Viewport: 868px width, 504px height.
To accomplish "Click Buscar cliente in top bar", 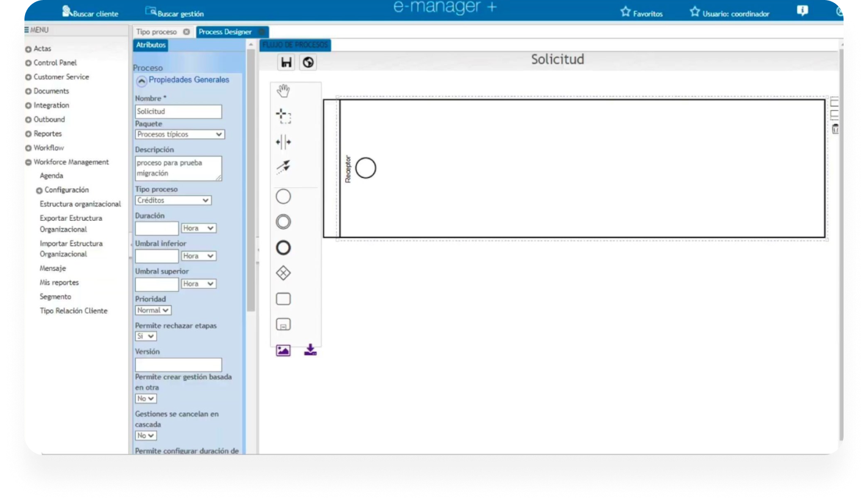I will coord(90,13).
